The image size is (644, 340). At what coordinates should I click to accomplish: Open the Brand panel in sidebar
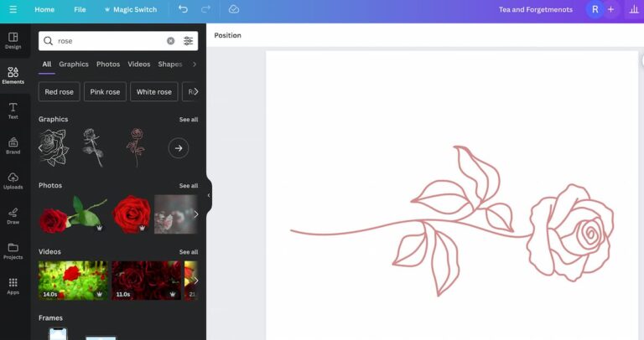tap(13, 146)
